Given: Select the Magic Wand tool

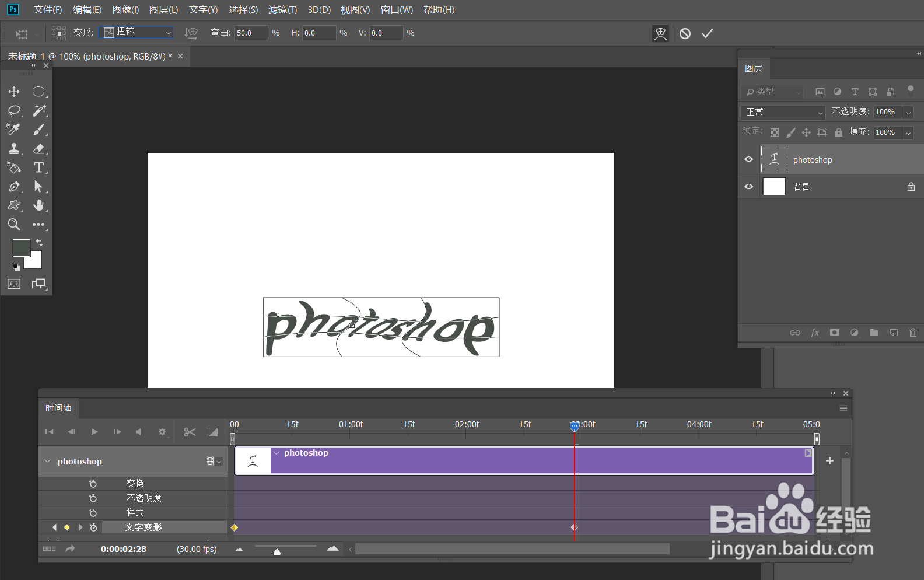Looking at the screenshot, I should tap(38, 111).
